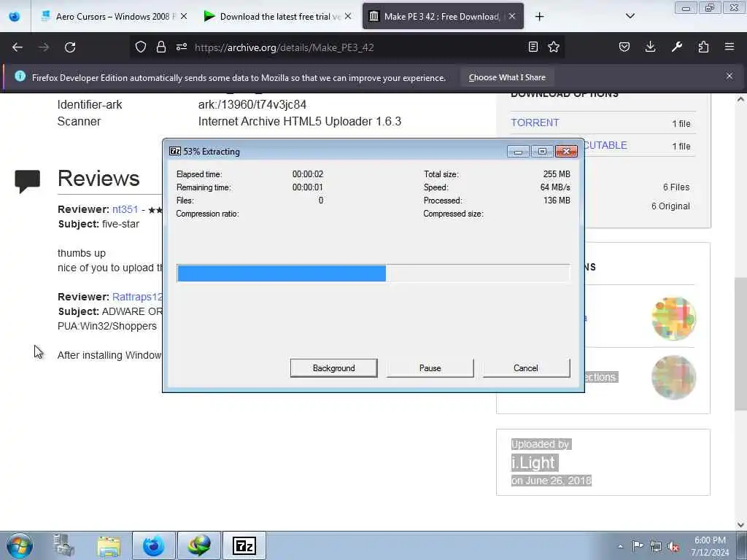Open taskbar clock showing 6:00 PM
The image size is (747, 560).
tap(710, 546)
